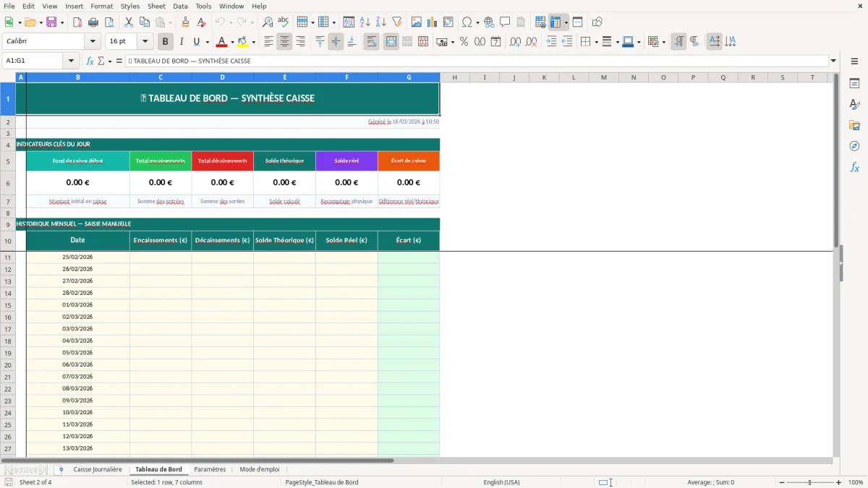Expand the formula bar arrow

pyautogui.click(x=833, y=61)
